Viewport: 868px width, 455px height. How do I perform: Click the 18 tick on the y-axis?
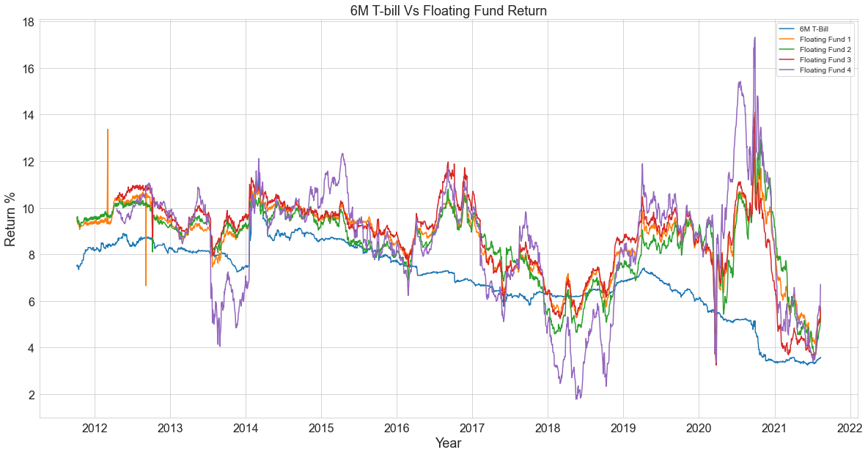(28, 22)
